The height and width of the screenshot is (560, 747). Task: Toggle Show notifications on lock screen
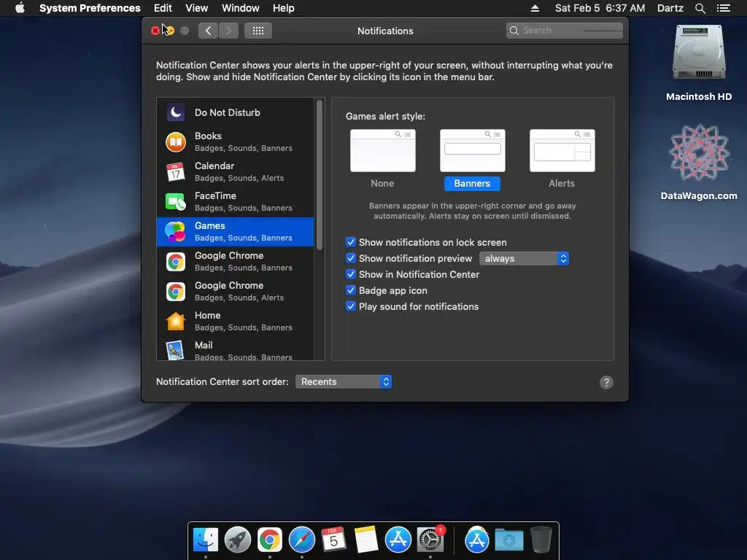click(351, 242)
